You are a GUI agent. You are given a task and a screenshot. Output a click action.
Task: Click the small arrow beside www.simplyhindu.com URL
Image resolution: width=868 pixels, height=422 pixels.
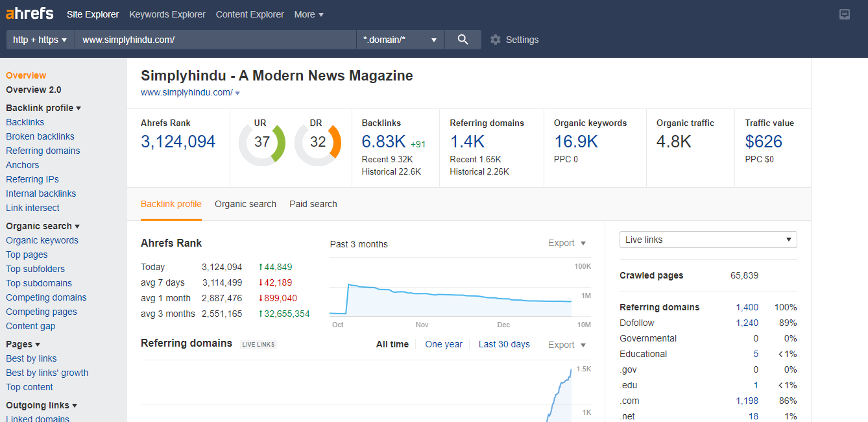coord(237,93)
